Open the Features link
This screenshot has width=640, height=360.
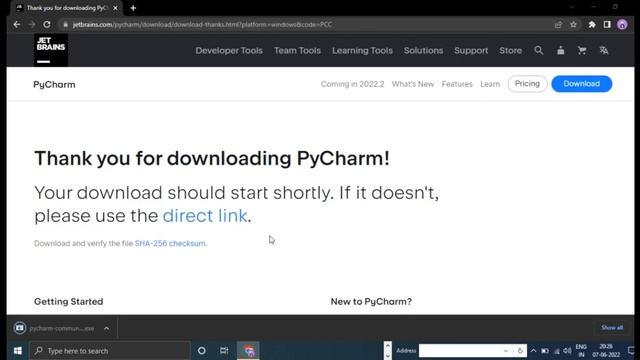coord(457,84)
